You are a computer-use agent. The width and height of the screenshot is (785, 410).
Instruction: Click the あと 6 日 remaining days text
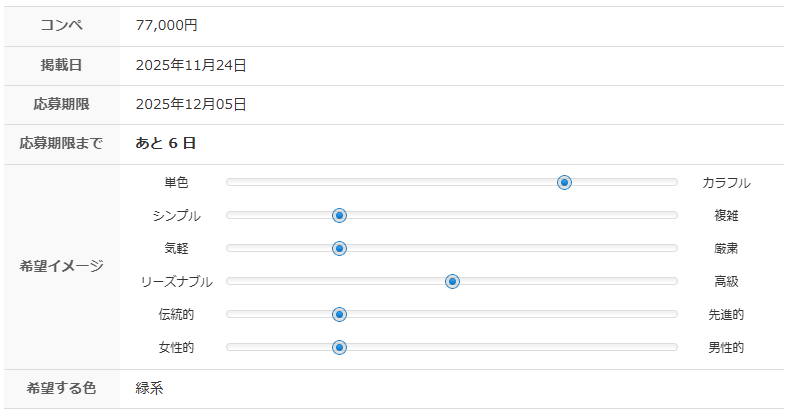166,143
